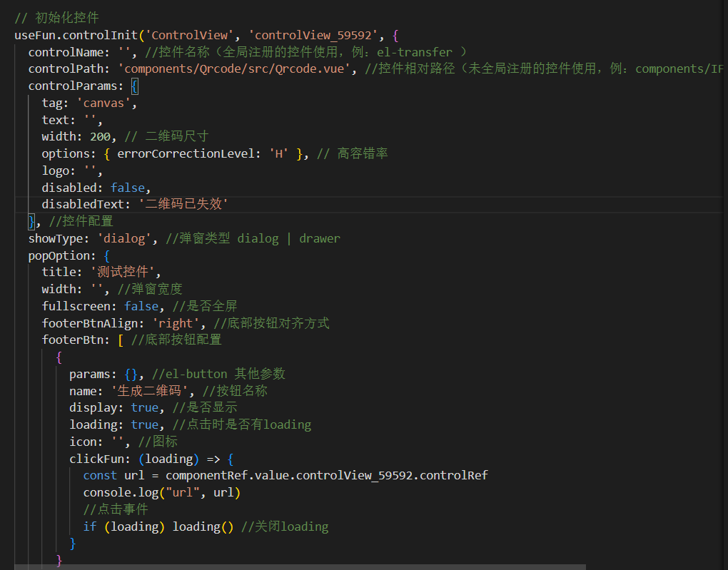Click the true value of display
The image size is (728, 570).
pos(145,407)
